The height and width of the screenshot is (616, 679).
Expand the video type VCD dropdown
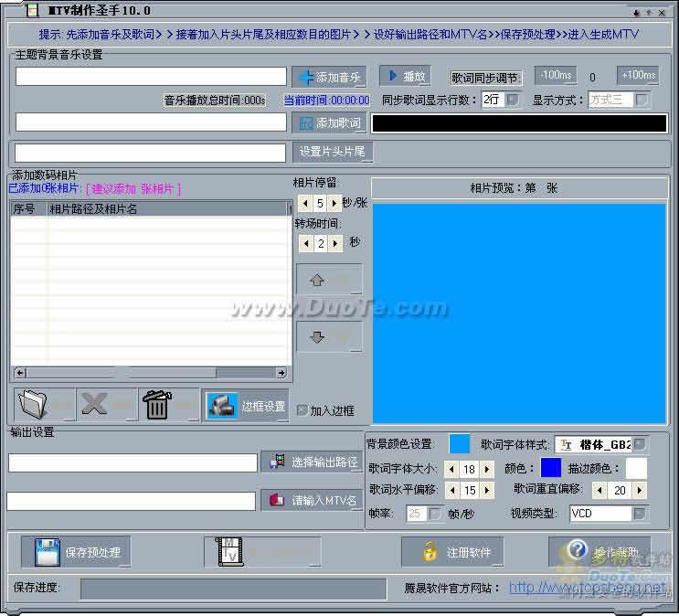[x=640, y=514]
